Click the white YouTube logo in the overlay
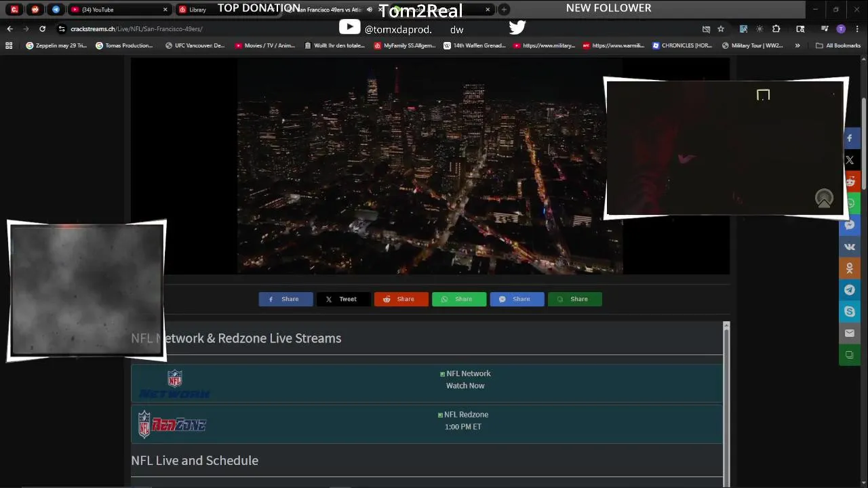 pos(349,27)
